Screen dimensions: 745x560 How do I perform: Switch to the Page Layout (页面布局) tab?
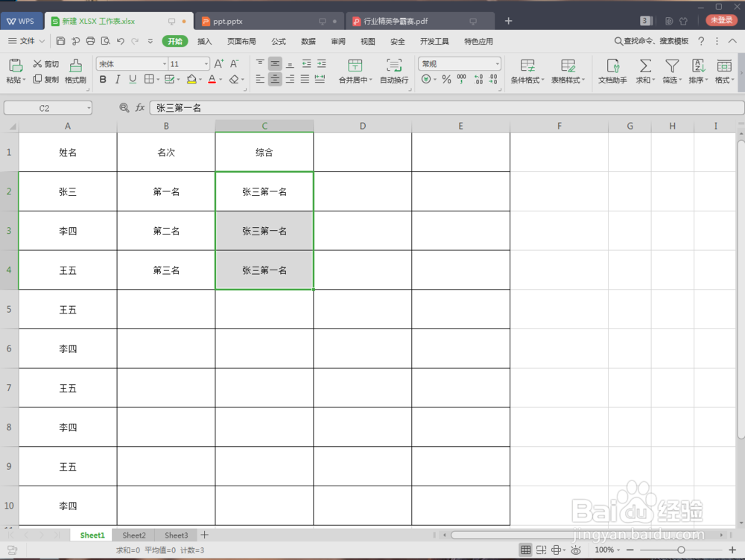click(241, 41)
